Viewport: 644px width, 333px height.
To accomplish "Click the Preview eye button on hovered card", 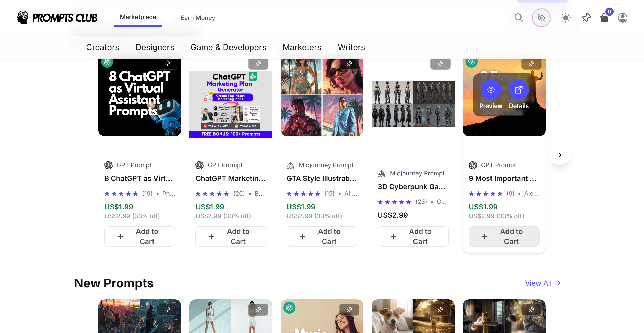I will click(x=491, y=90).
